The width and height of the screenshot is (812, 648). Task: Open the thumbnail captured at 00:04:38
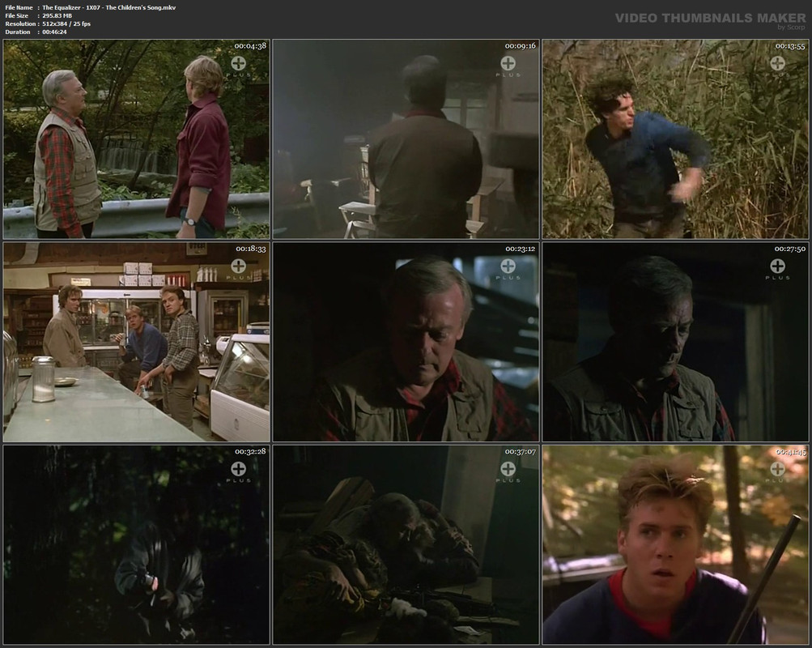pos(136,139)
